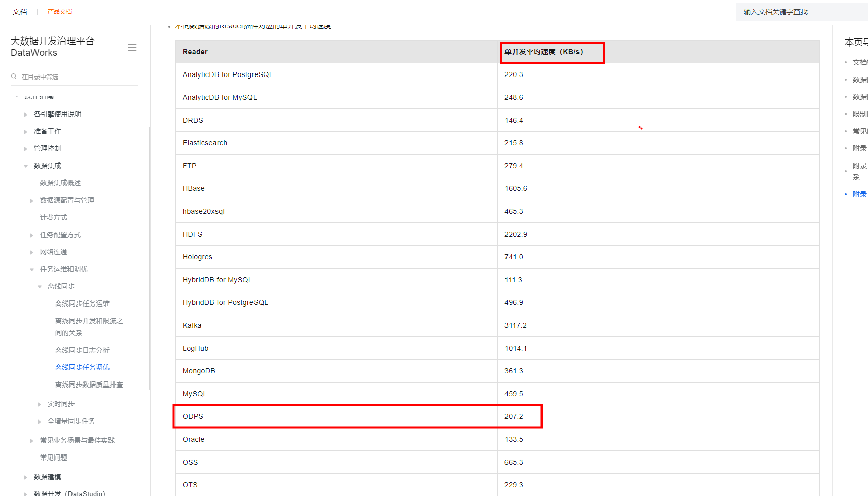The width and height of the screenshot is (868, 496).
Task: Open 计费方式 in the sidebar
Action: click(x=54, y=217)
